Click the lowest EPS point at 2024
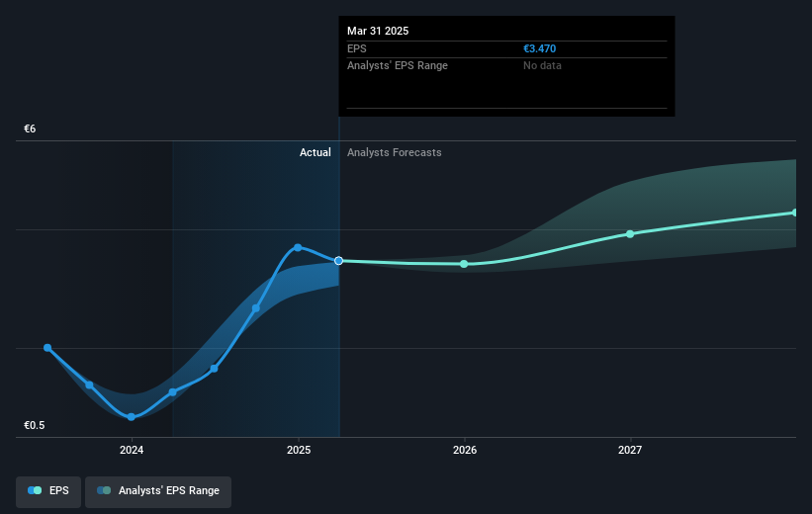The width and height of the screenshot is (812, 514). (132, 417)
